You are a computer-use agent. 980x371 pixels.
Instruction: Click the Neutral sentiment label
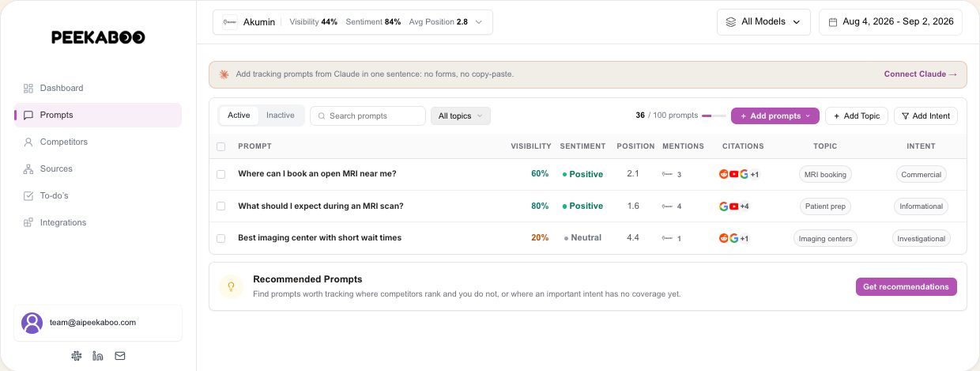click(582, 238)
